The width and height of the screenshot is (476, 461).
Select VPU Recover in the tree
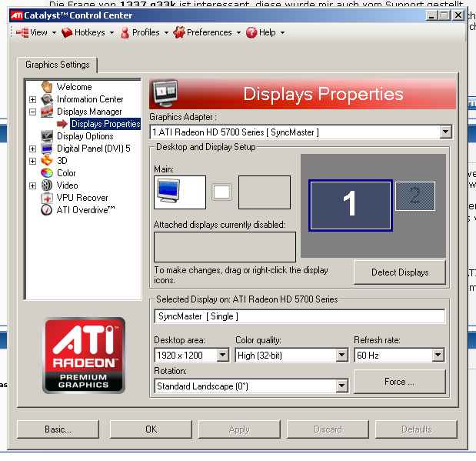click(x=82, y=198)
